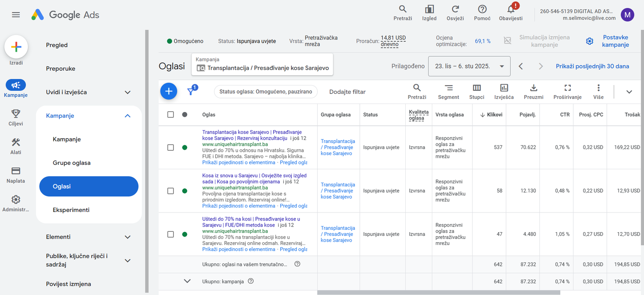Screen dimensions: 644x295
Task: Check the box for Uštedi do 70% ad
Action: [171, 234]
